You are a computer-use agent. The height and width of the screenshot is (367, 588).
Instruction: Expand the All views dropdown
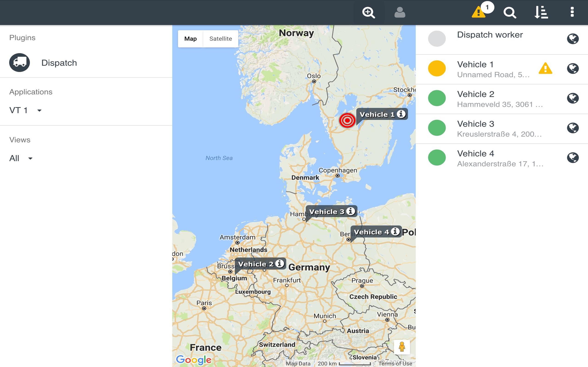pos(21,158)
